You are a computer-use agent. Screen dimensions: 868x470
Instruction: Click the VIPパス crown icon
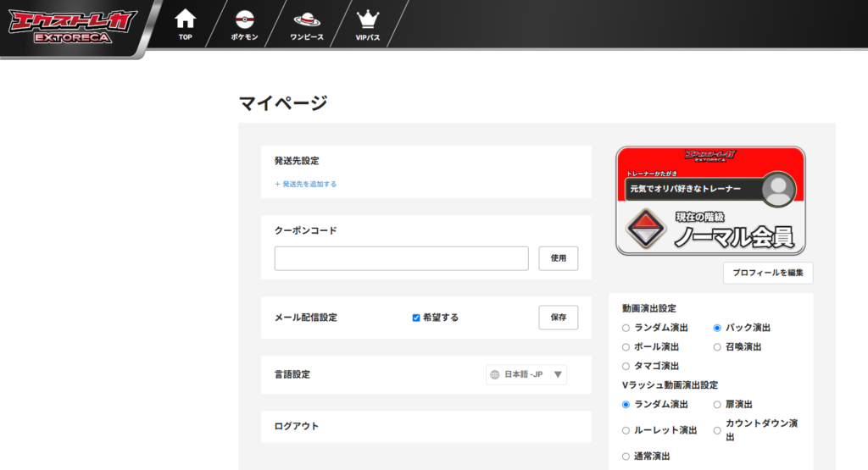click(367, 19)
